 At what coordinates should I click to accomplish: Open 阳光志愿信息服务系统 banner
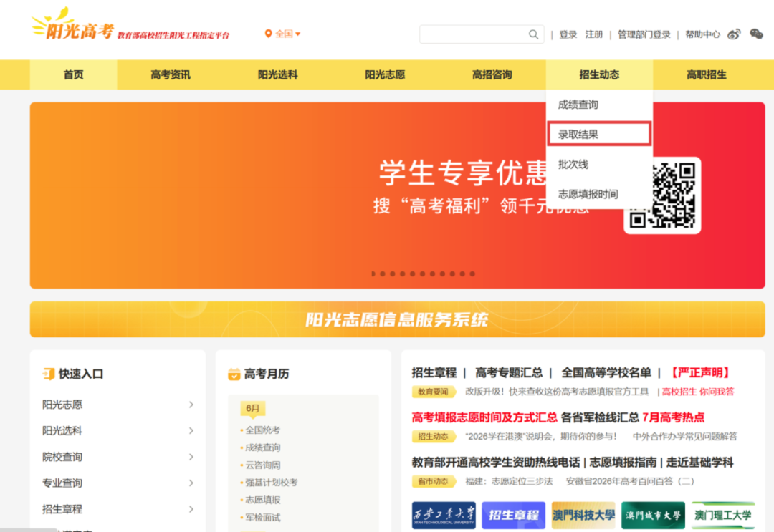(x=397, y=319)
